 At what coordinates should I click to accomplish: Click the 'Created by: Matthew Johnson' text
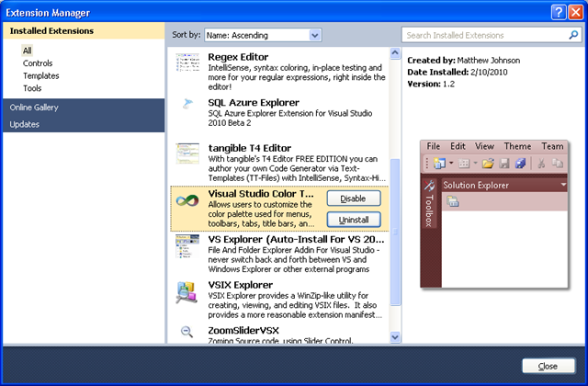click(x=463, y=61)
